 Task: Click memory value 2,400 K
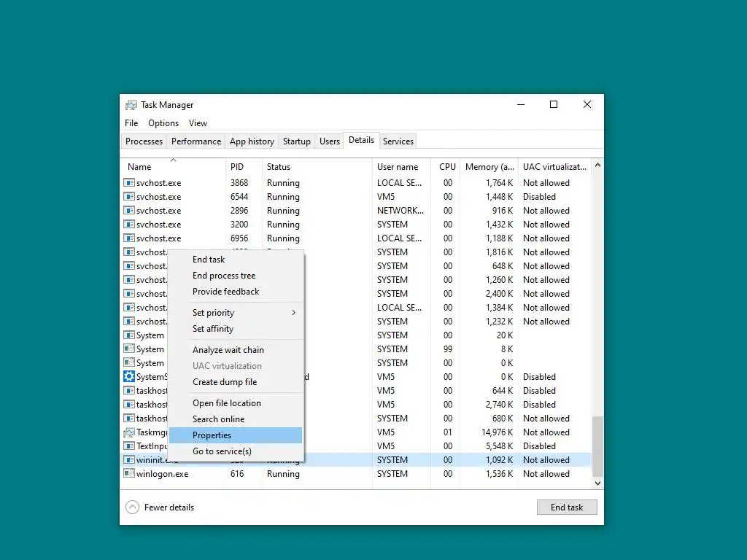pyautogui.click(x=499, y=294)
